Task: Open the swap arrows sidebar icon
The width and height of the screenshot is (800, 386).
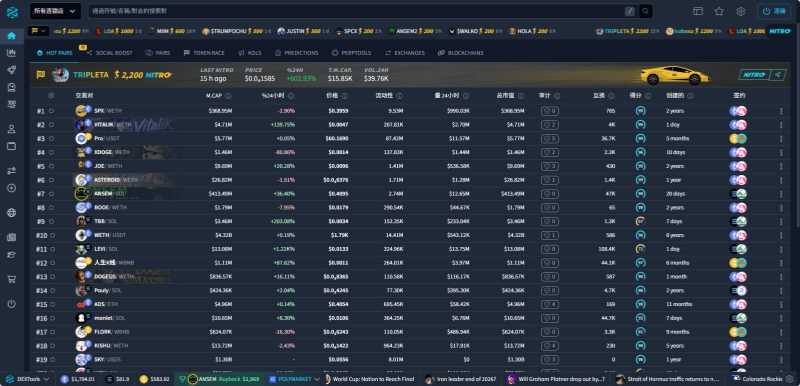Action: (12, 171)
